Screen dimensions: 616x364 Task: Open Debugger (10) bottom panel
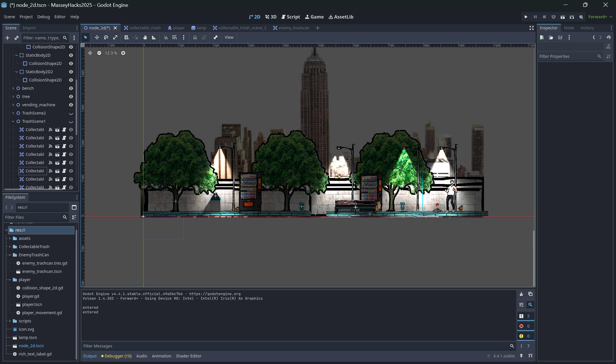coord(116,356)
